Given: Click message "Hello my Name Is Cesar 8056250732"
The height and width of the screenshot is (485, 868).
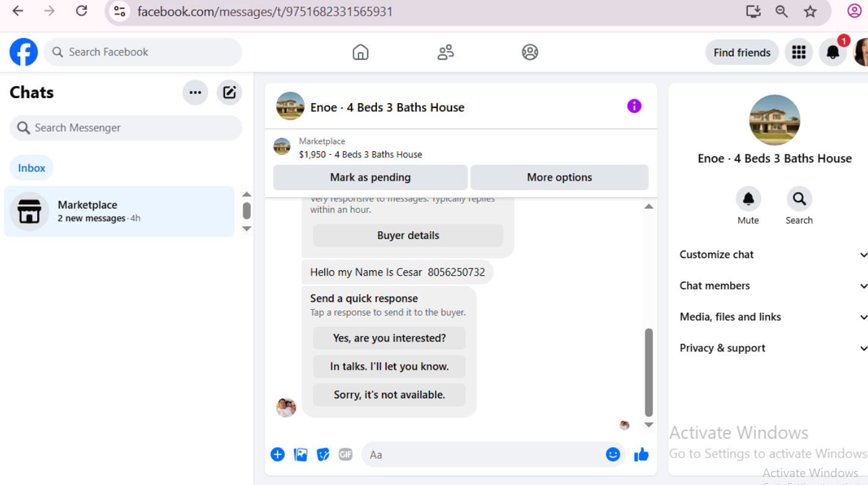Looking at the screenshot, I should (x=398, y=272).
